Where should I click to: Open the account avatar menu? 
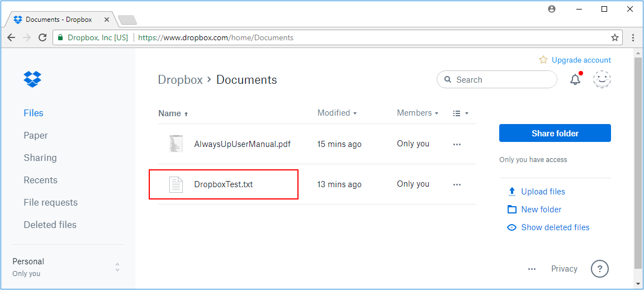pyautogui.click(x=602, y=80)
